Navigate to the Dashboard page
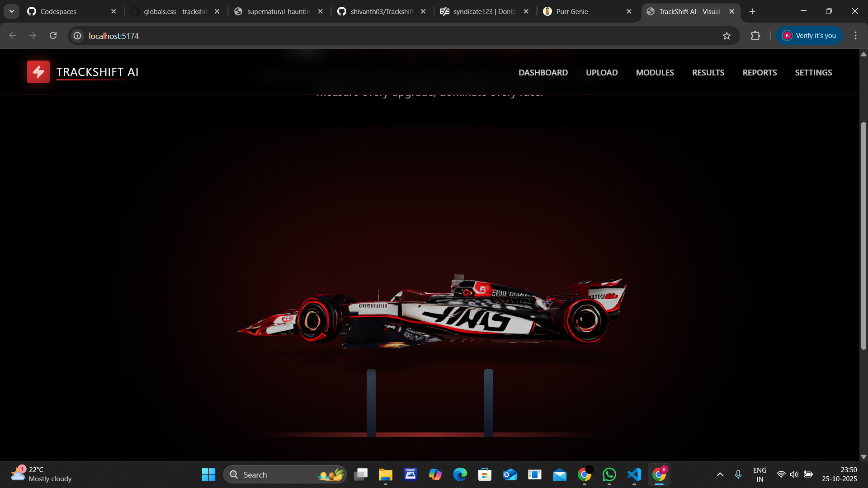868x488 pixels. (543, 72)
